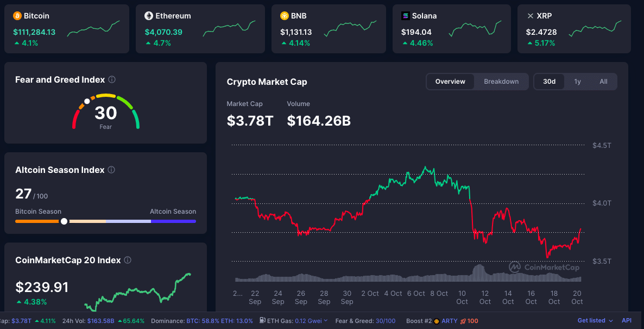Select the Breakdown tab
This screenshot has width=644, height=329.
(501, 82)
